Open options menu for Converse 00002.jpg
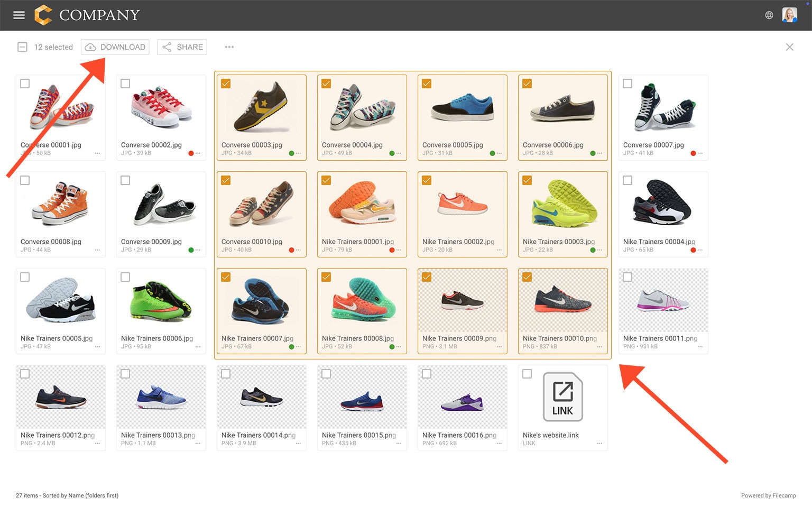 pyautogui.click(x=198, y=153)
